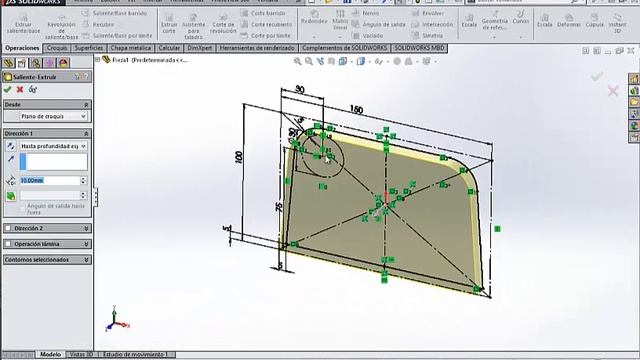
Task: Accept extrude with green checkmark
Action: (7, 89)
